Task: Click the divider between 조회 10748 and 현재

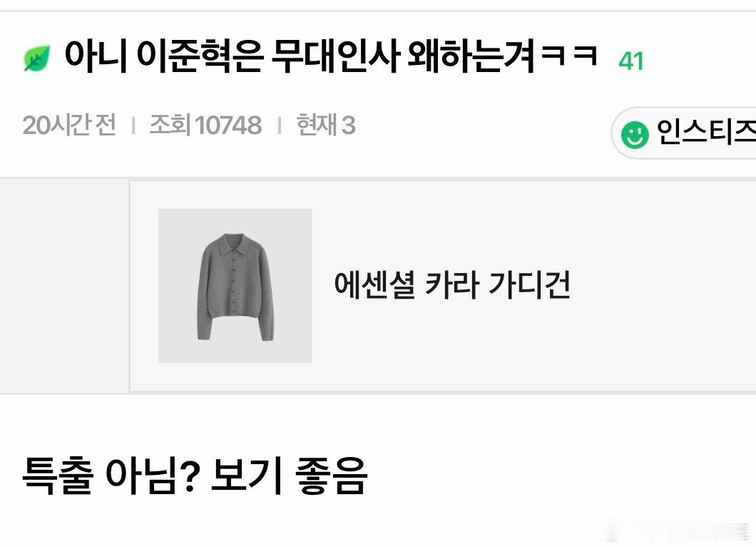Action: [x=279, y=125]
